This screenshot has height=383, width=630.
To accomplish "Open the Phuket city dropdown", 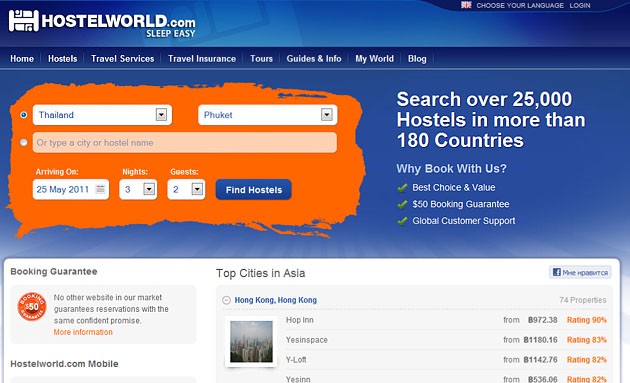I will 268,115.
